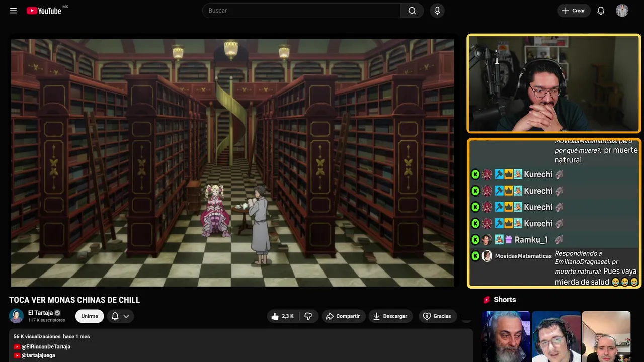Open the third Shorts thumbnail
Screen dimensions: 644x362
coord(606,336)
